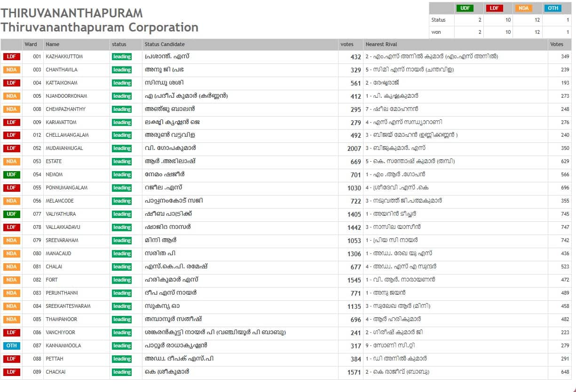Click the NDA orange badge in summary header

coord(523,8)
